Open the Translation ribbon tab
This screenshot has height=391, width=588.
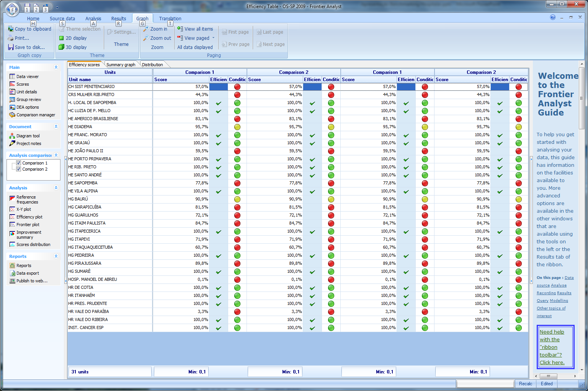[x=170, y=18]
